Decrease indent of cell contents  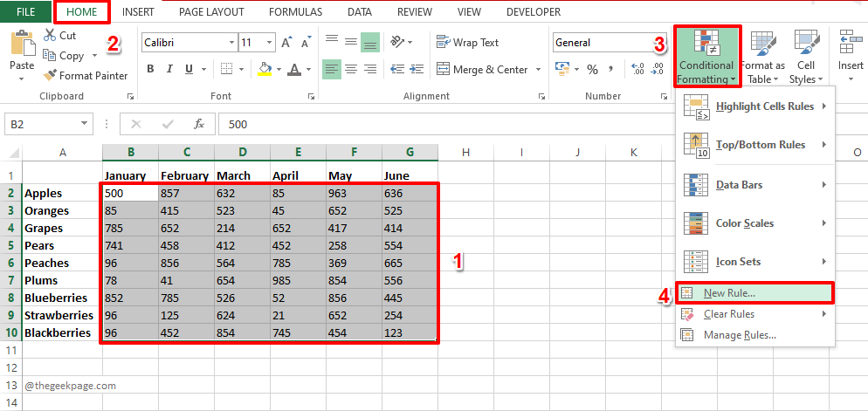point(397,69)
